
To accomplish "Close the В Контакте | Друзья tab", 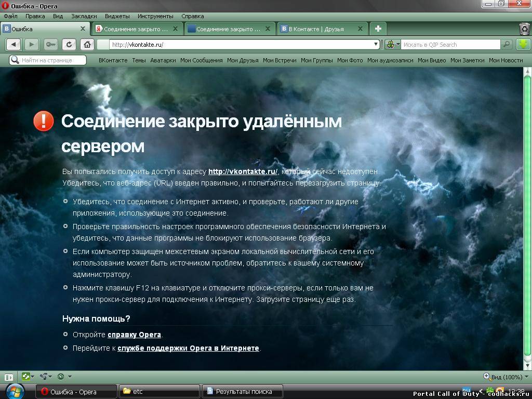I will [x=361, y=29].
